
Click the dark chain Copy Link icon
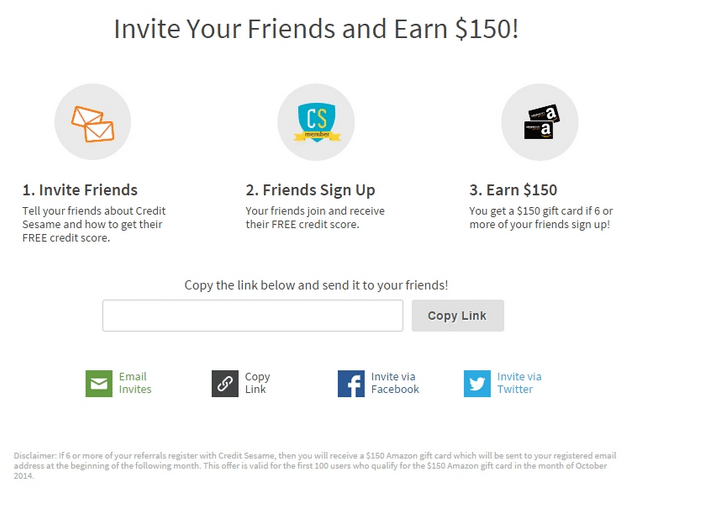[225, 384]
